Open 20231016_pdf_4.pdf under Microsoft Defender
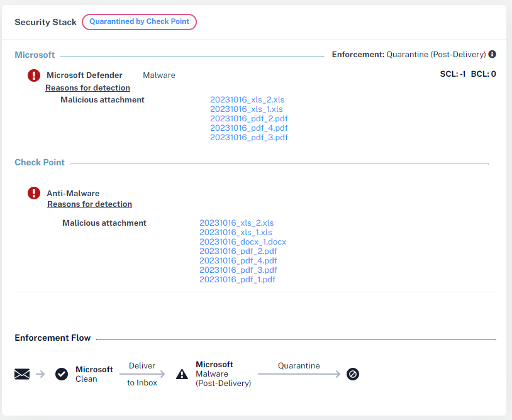 249,128
